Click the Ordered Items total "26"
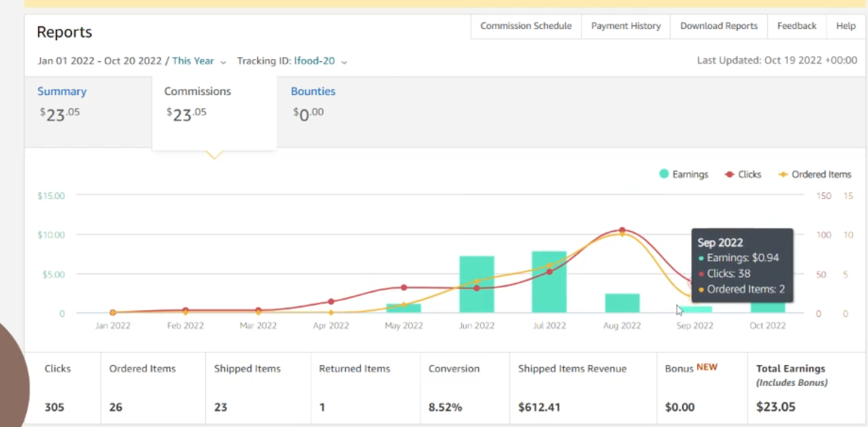868x427 pixels. pos(115,407)
